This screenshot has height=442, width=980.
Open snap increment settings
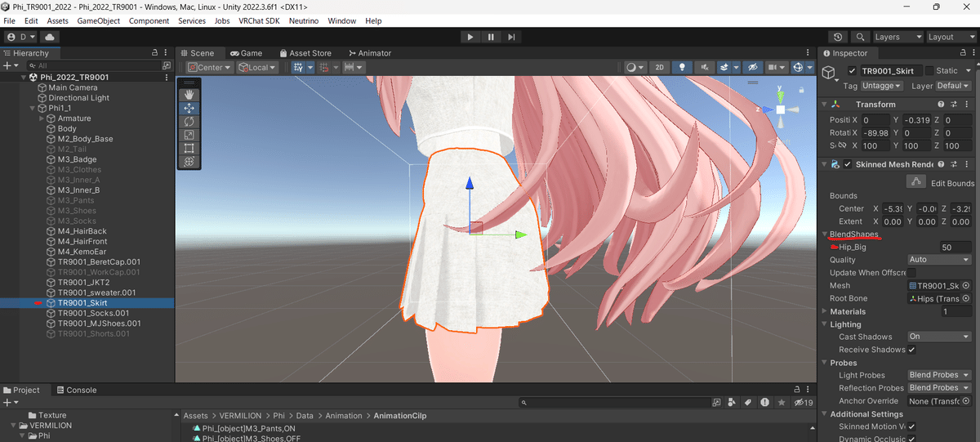354,67
